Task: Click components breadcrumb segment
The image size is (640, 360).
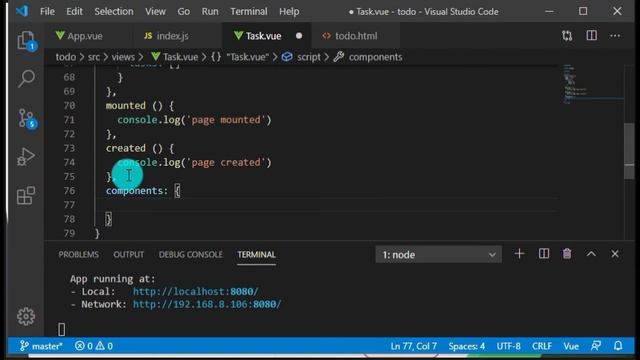Action: tap(368, 57)
